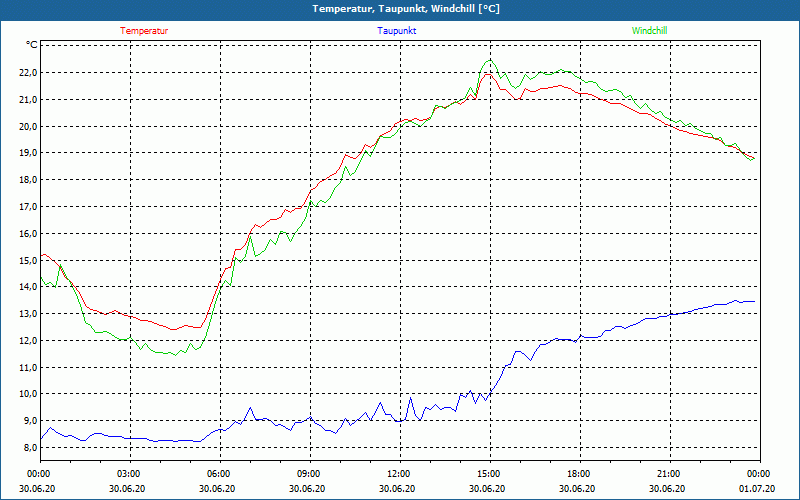The image size is (800, 500).
Task: Click the 21,0 y-axis value
Action: 29,99
